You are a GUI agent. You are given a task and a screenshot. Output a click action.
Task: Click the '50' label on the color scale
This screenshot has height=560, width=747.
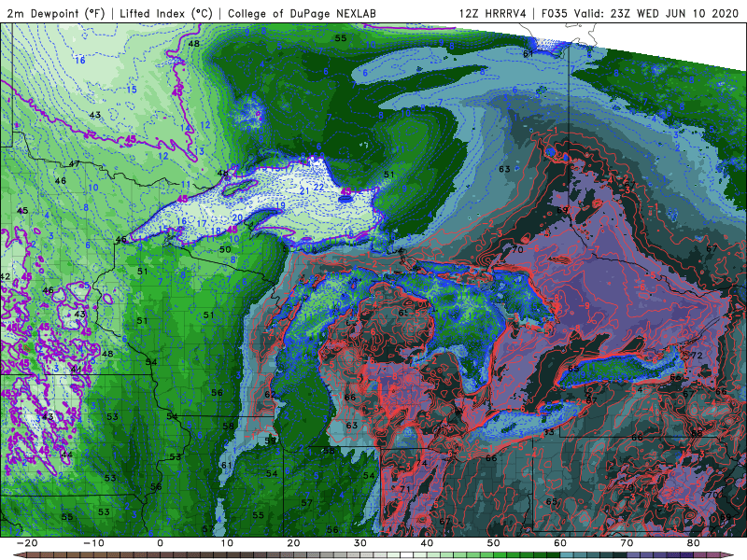click(494, 543)
